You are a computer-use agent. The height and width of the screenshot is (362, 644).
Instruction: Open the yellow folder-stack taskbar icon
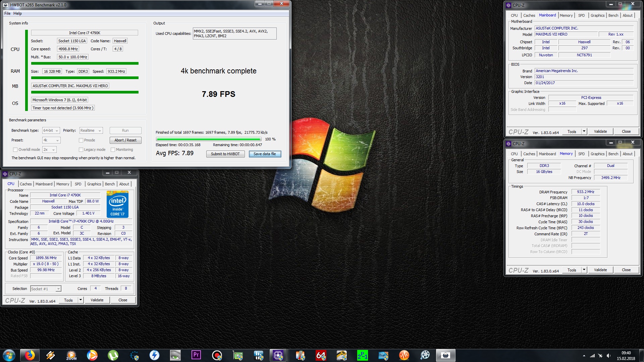[342, 355]
